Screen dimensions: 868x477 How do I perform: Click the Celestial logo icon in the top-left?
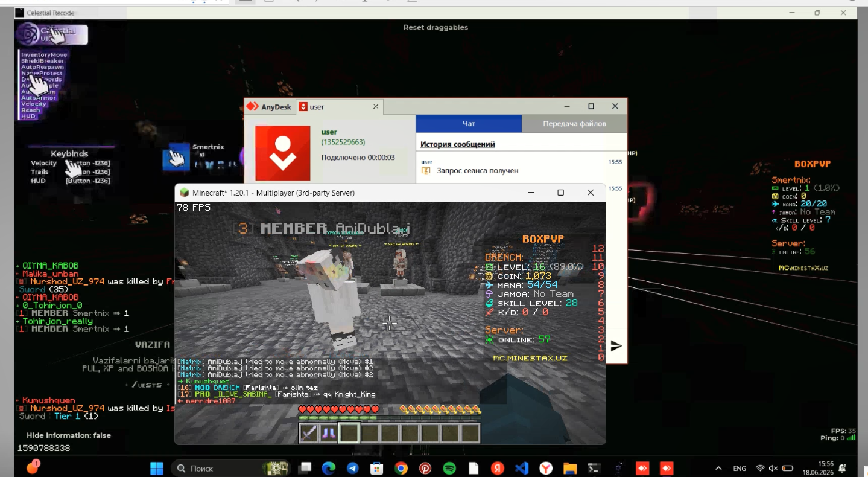pos(28,34)
